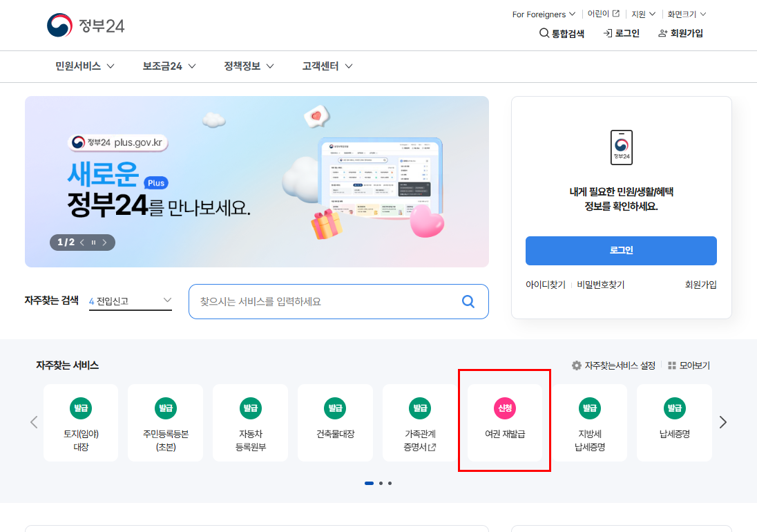Viewport: 757px width, 532px height.
Task: Open 지방세 납세증명 service card
Action: (590, 423)
